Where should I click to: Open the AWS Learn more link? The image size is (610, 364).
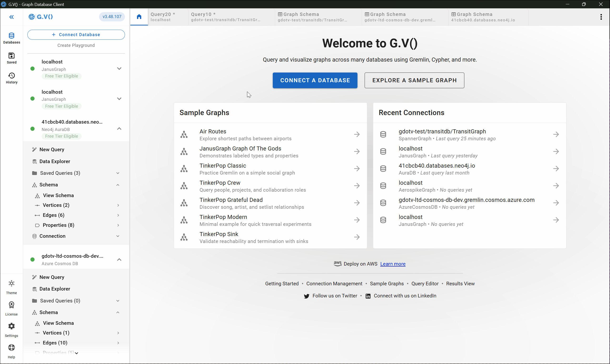(x=392, y=264)
